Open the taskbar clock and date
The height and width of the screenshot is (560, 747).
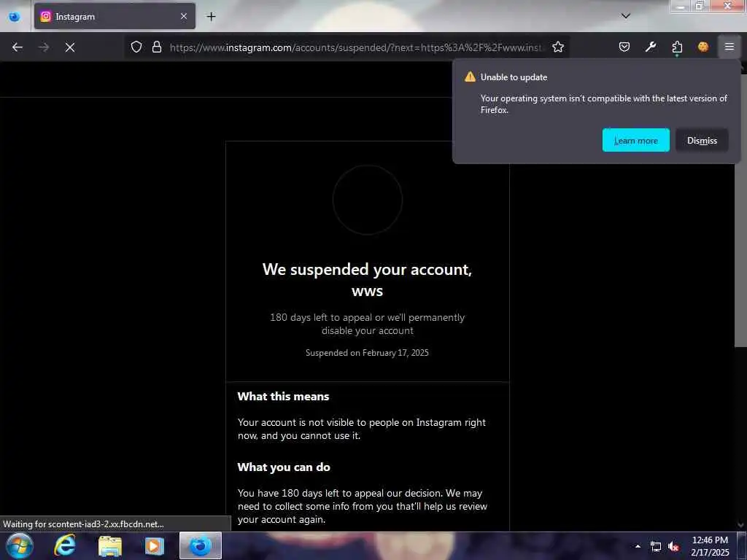[x=710, y=546]
